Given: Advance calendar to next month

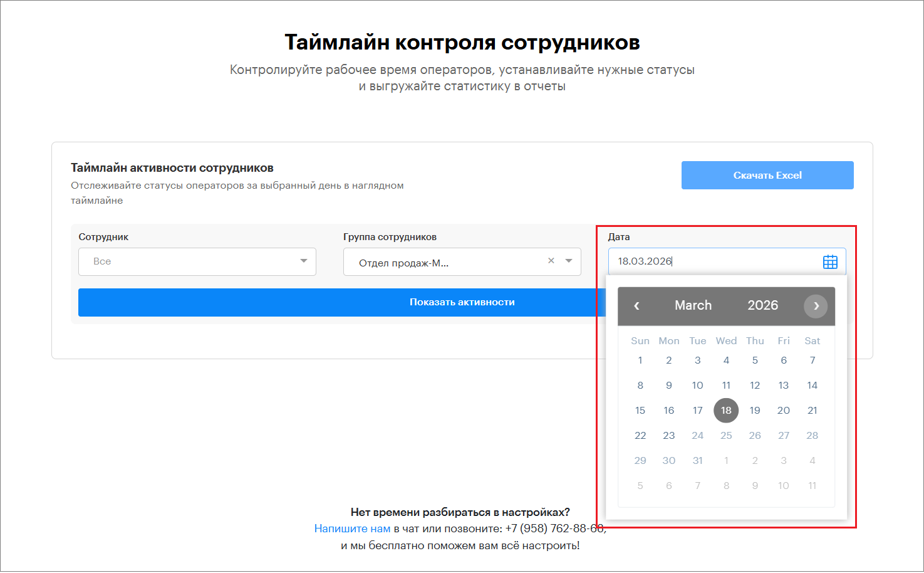Looking at the screenshot, I should pos(816,306).
